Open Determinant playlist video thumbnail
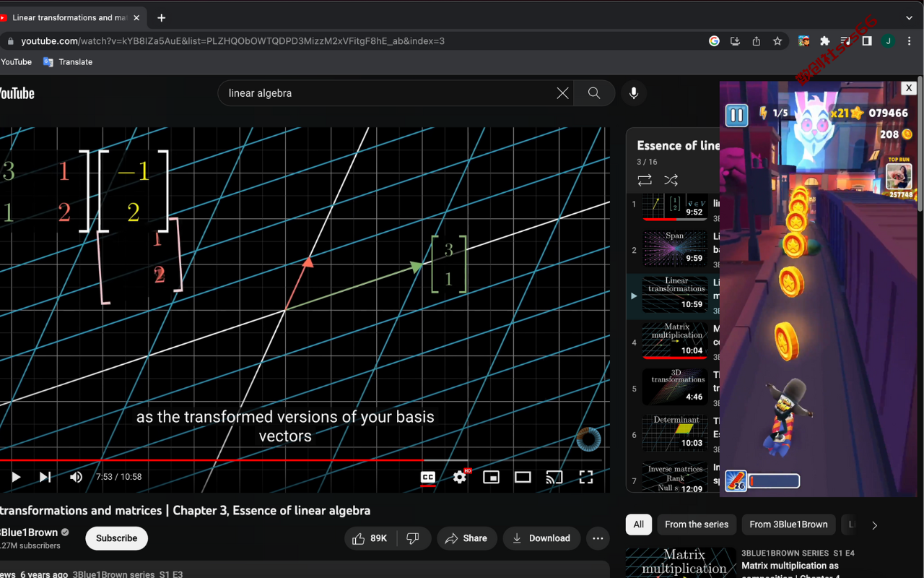This screenshot has width=924, height=578. pyautogui.click(x=675, y=433)
